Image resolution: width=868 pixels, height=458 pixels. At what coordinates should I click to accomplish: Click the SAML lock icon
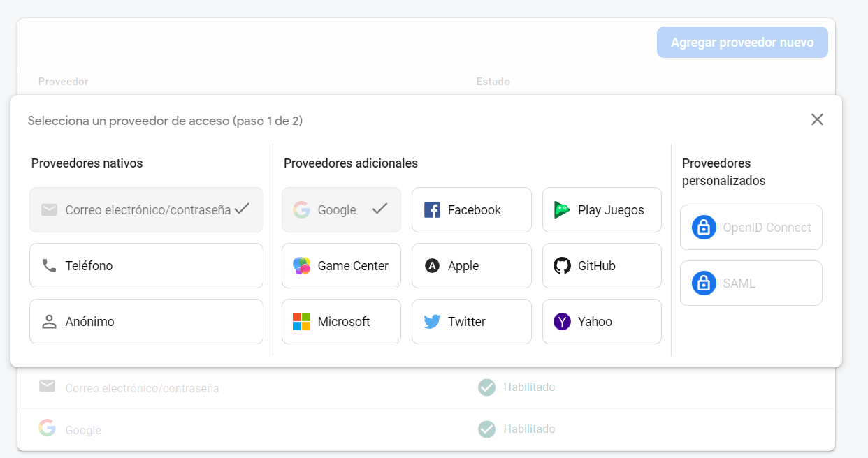(704, 283)
